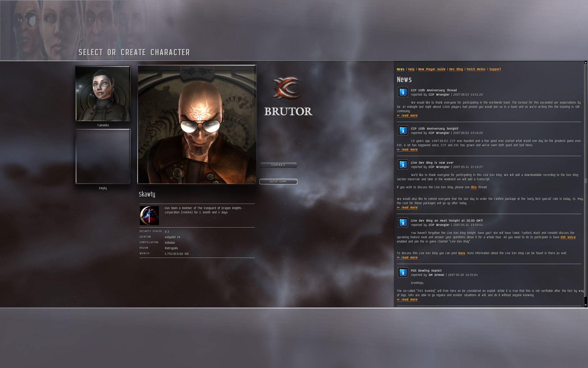Click the Brutor race emblem logo
588x368 pixels.
pos(287,88)
